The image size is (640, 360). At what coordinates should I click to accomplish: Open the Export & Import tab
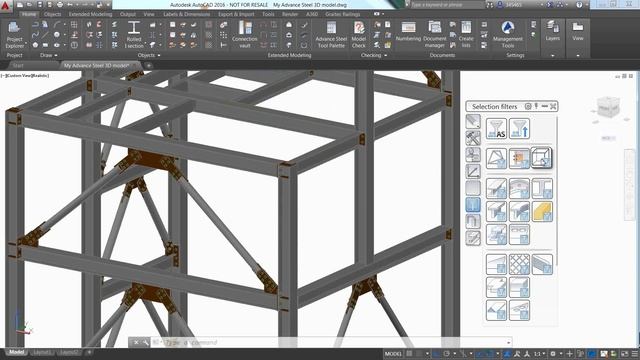[236, 14]
